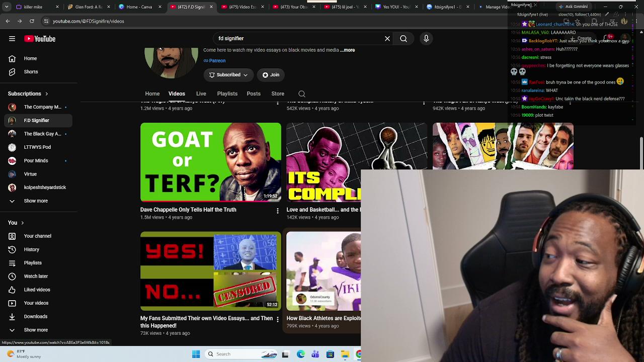Open the Patreon link
Image resolution: width=644 pixels, height=362 pixels.
pyautogui.click(x=214, y=61)
